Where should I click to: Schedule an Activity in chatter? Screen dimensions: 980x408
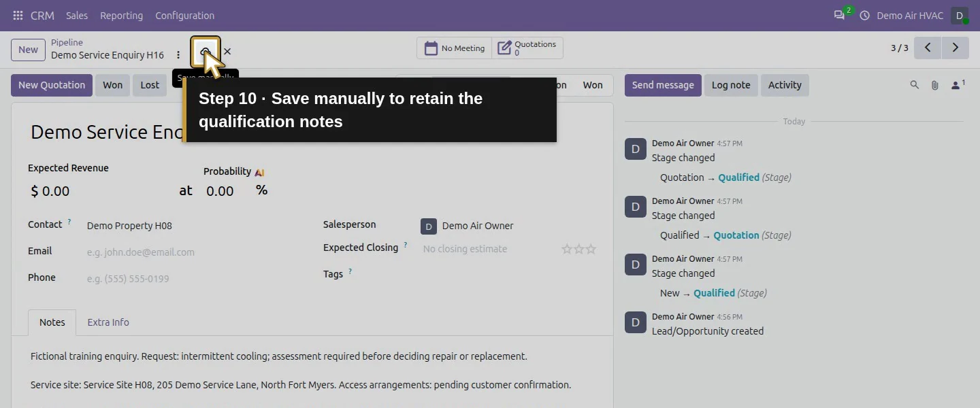(785, 85)
